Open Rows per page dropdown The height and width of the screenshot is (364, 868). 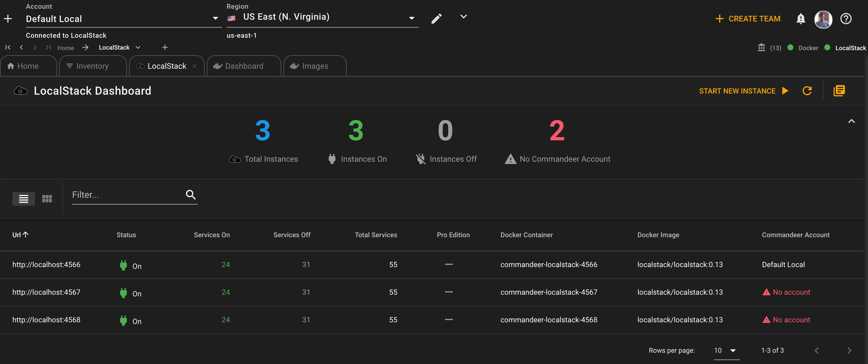pyautogui.click(x=727, y=350)
